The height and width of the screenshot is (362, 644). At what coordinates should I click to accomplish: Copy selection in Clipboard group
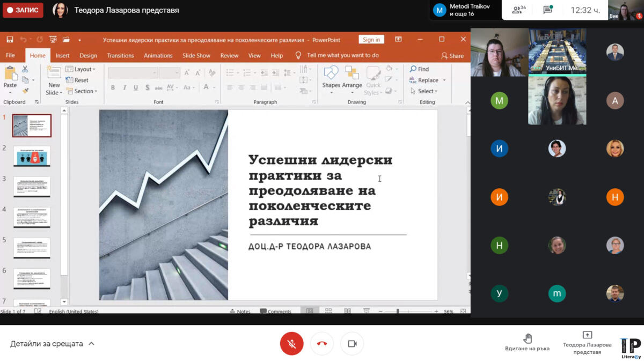pyautogui.click(x=25, y=80)
